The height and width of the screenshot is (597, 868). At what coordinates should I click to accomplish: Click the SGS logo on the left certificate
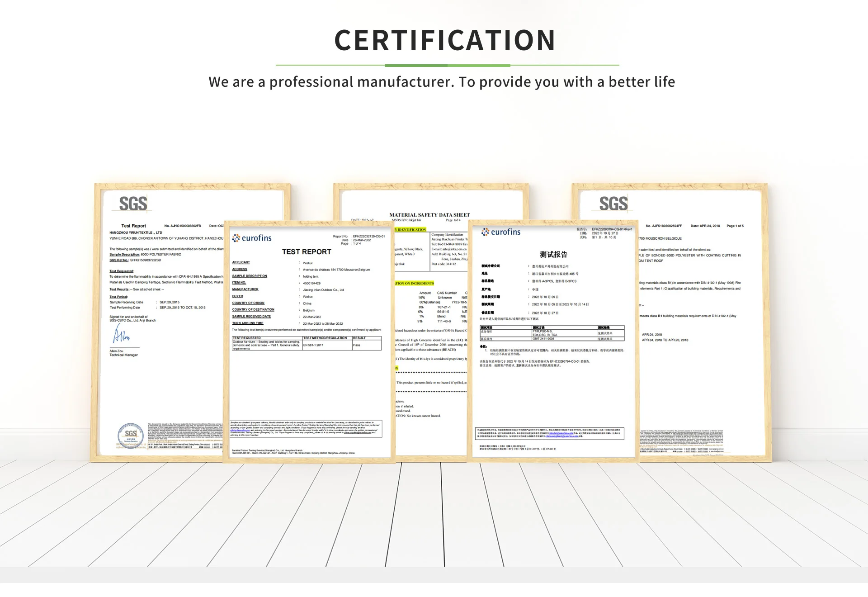point(133,204)
